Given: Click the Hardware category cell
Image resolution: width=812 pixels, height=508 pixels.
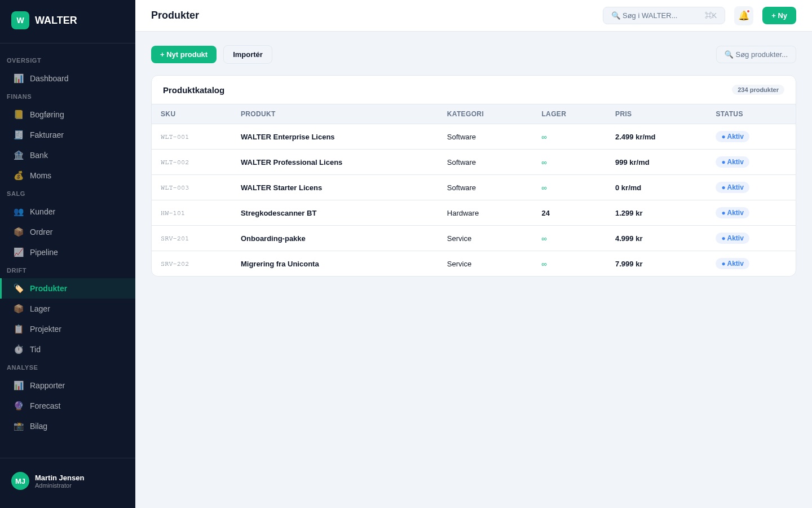Looking at the screenshot, I should (463, 213).
